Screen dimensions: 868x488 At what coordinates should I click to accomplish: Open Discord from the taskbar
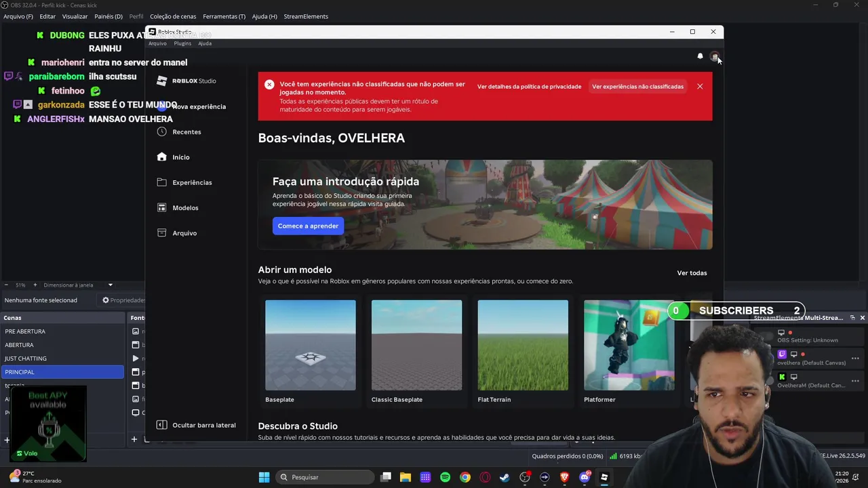[585, 477]
